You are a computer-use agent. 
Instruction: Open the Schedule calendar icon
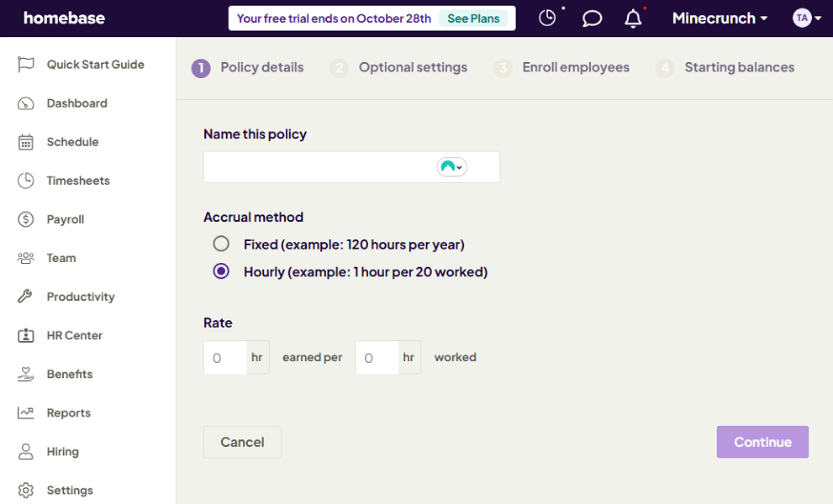tap(26, 141)
